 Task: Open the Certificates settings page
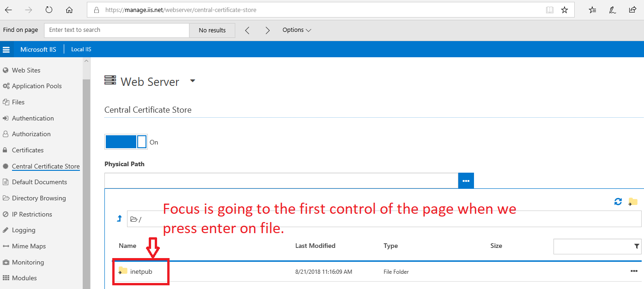28,150
